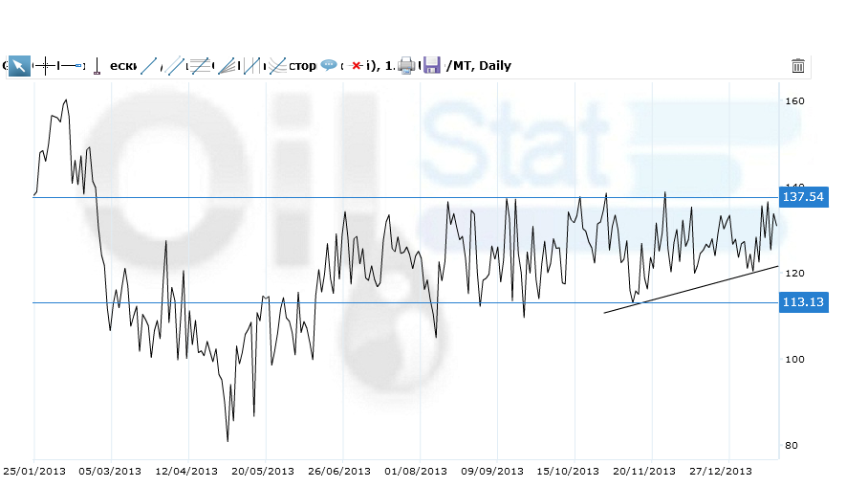Choose the single trend line tool
The height and width of the screenshot is (487, 868).
click(148, 66)
